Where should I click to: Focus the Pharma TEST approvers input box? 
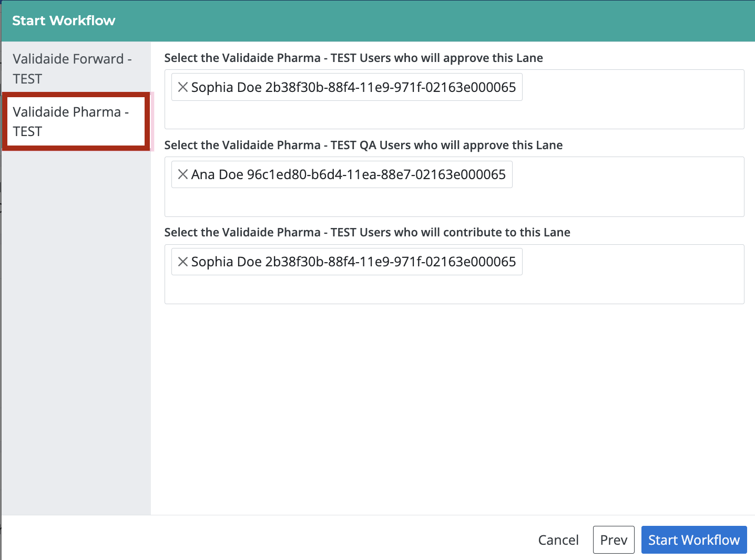click(454, 99)
